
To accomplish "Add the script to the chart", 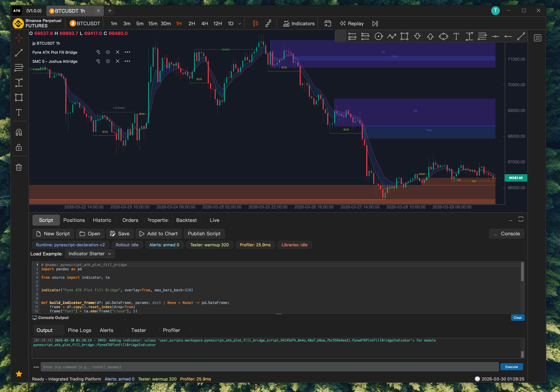I will click(159, 233).
